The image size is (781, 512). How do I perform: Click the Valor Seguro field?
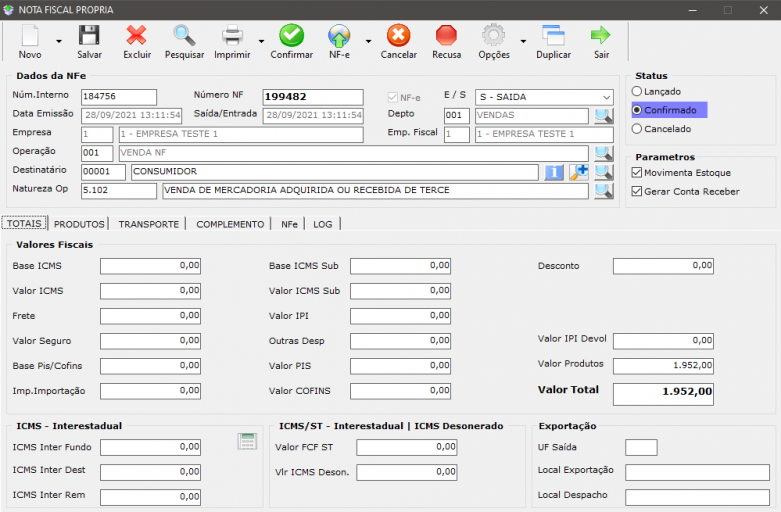pyautogui.click(x=150, y=341)
